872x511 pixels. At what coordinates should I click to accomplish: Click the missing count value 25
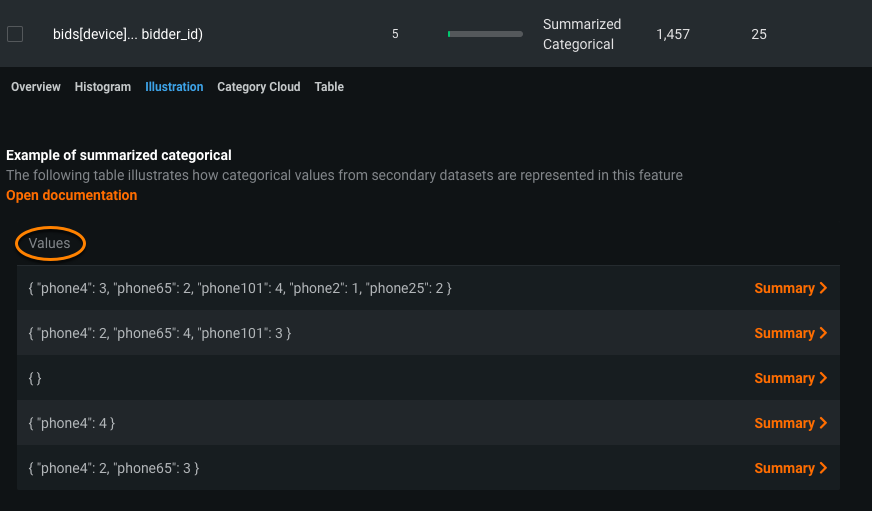pos(759,34)
